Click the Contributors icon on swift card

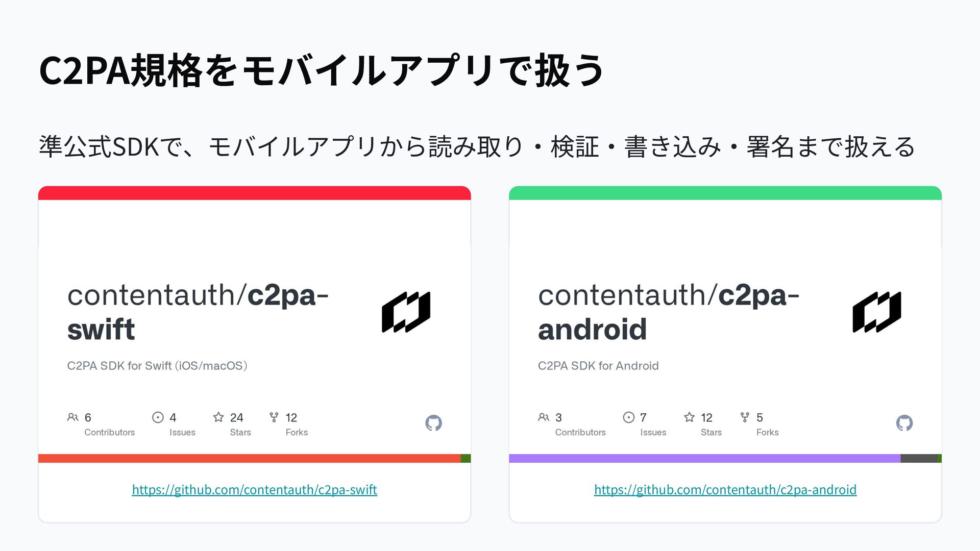[72, 417]
